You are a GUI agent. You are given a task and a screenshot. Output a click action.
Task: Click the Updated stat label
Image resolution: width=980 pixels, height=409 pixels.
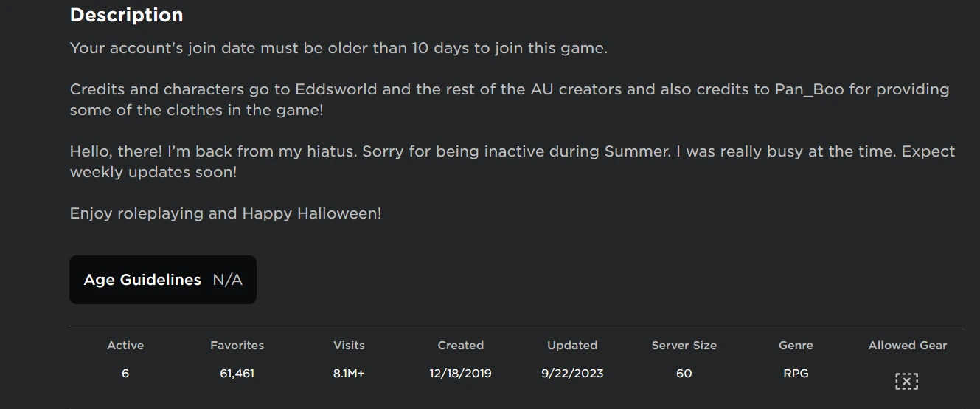[x=572, y=345]
